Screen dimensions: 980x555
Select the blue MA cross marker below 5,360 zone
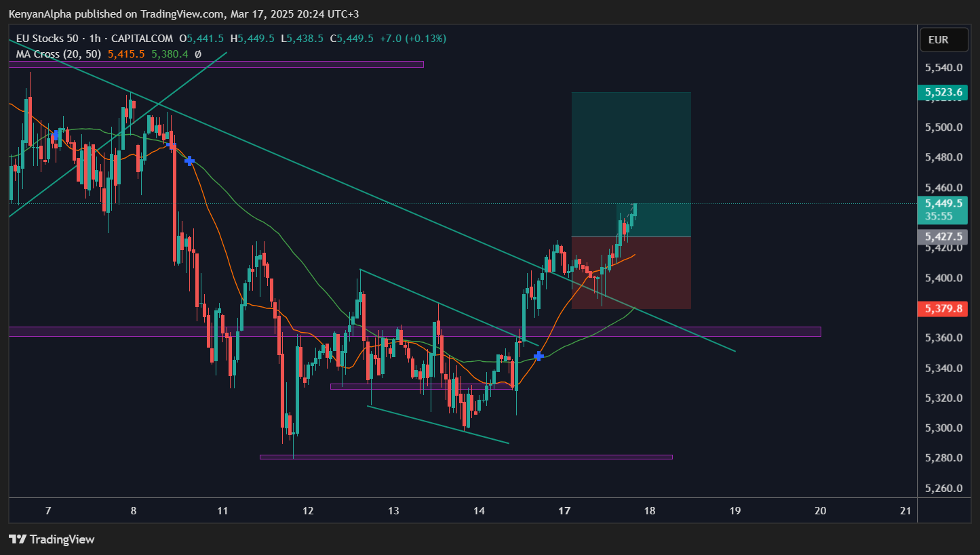point(538,356)
